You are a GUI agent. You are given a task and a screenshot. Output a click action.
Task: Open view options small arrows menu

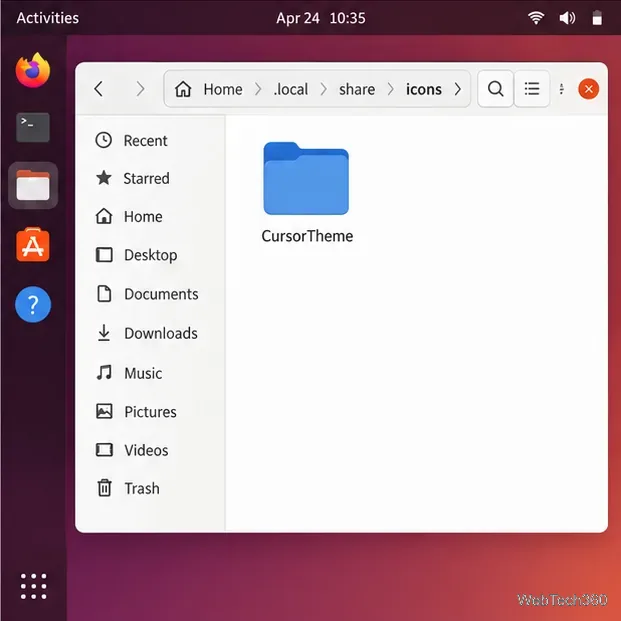(x=561, y=89)
